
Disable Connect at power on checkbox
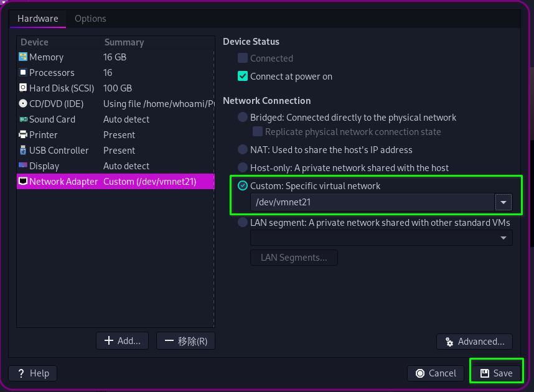pyautogui.click(x=243, y=77)
